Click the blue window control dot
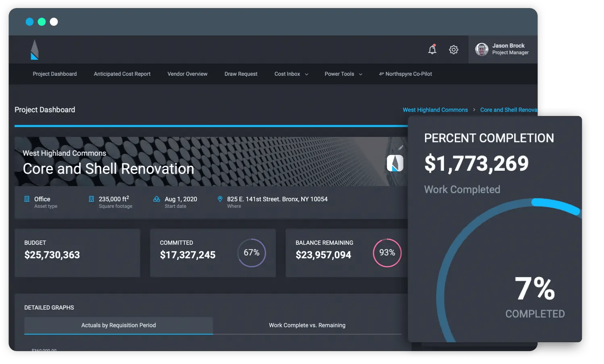Screen dimensions: 604x364 click(29, 22)
